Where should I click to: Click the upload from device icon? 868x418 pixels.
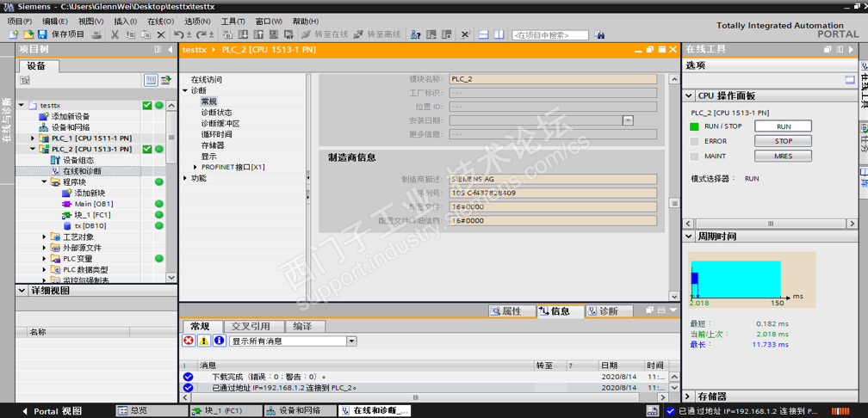(x=258, y=34)
